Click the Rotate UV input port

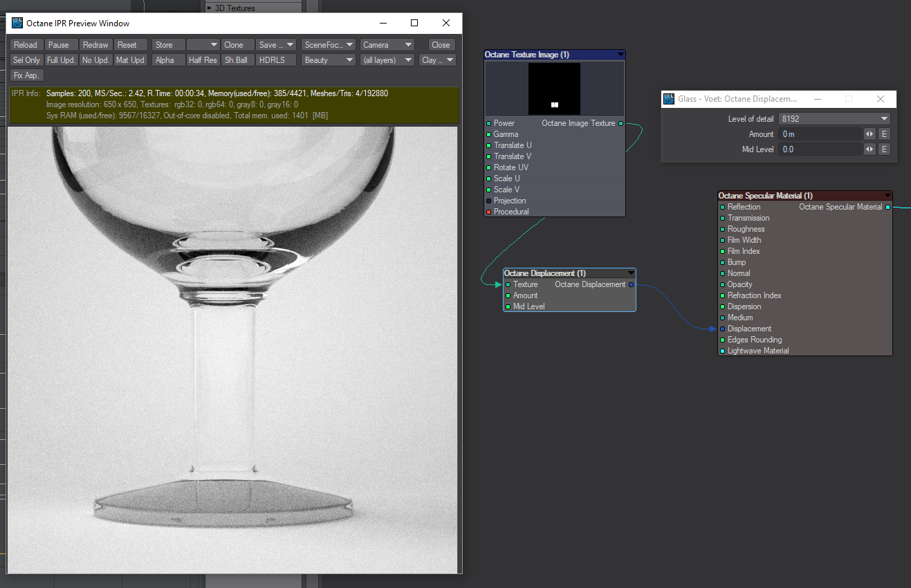click(x=488, y=168)
